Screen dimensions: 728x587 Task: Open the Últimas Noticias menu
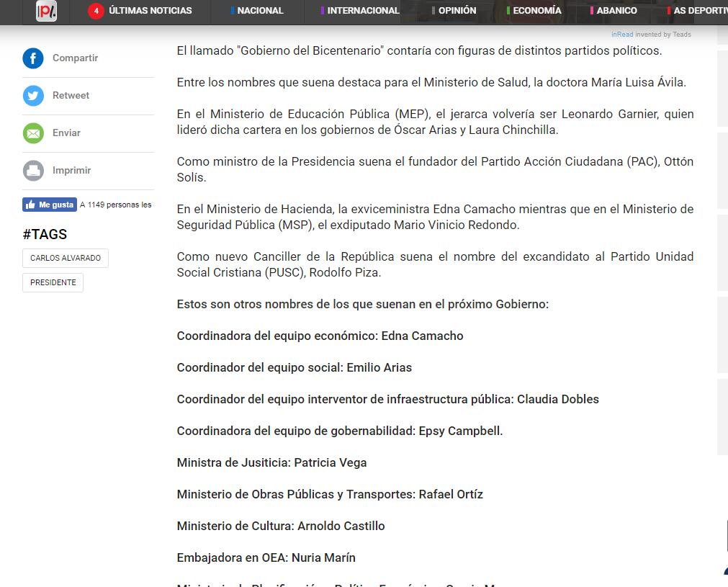pyautogui.click(x=150, y=11)
